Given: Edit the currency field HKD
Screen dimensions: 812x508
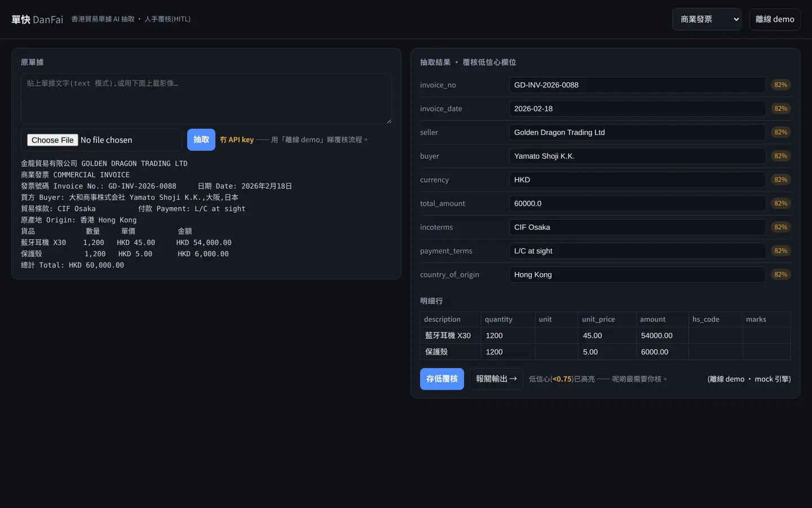Looking at the screenshot, I should click(637, 179).
